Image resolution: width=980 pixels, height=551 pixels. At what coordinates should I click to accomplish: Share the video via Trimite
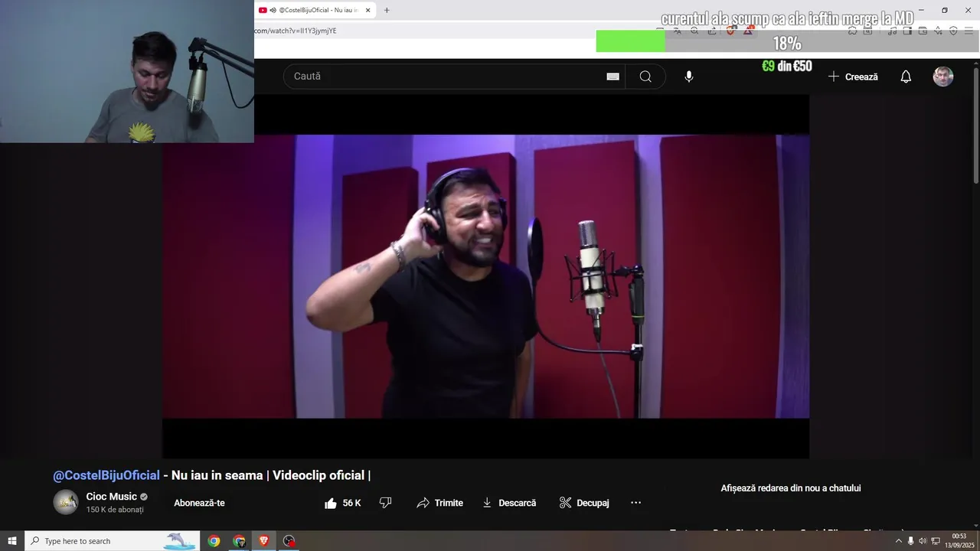coord(439,503)
